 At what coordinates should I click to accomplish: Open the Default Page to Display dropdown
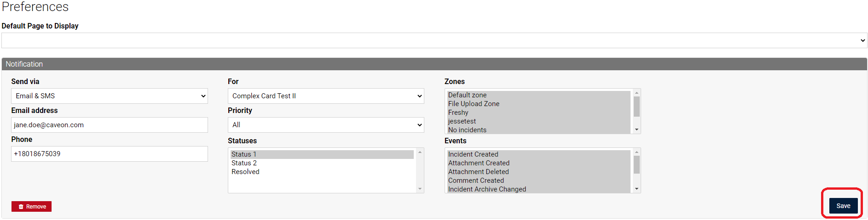point(434,40)
